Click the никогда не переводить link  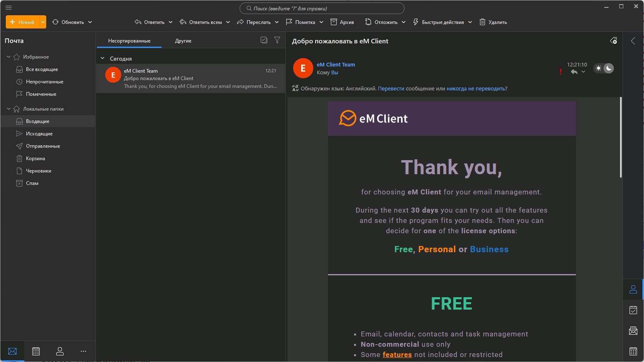(x=475, y=88)
